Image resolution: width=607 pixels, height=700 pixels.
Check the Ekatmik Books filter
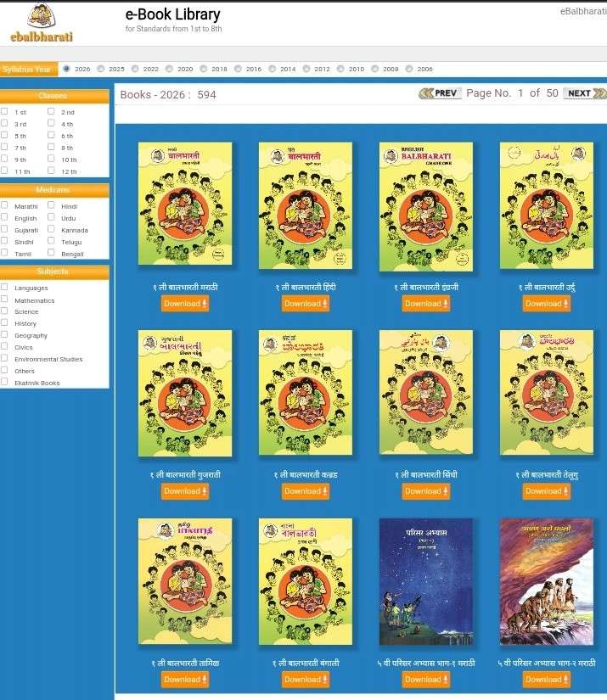click(x=4, y=382)
